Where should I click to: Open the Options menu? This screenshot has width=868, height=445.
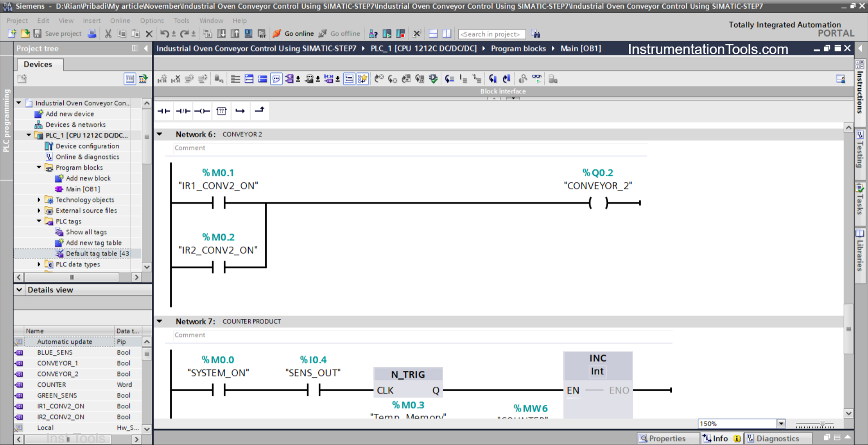[151, 20]
